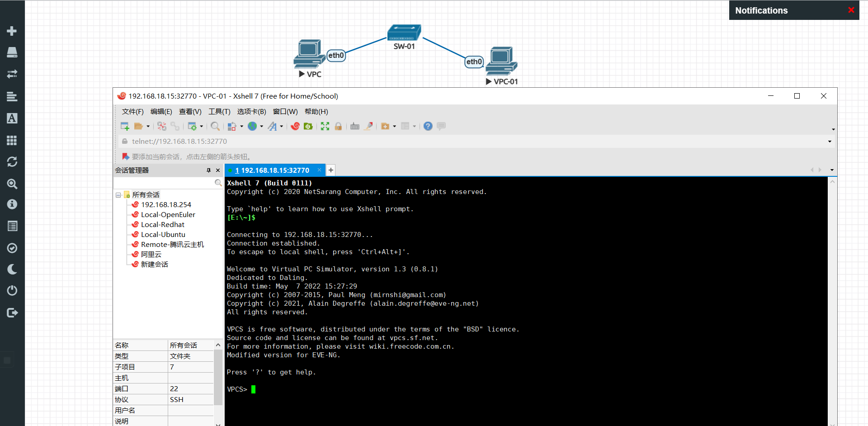
Task: Close the Notifications panel
Action: (x=851, y=10)
